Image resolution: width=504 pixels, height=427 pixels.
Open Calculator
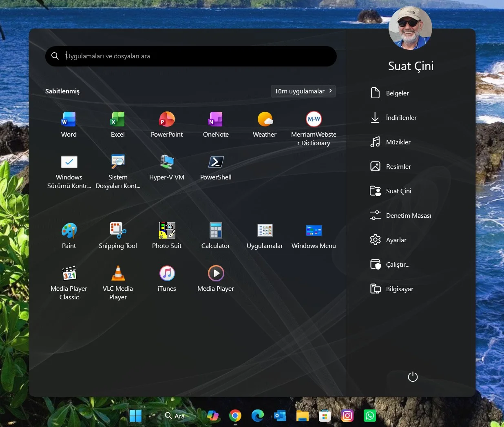coord(216,236)
